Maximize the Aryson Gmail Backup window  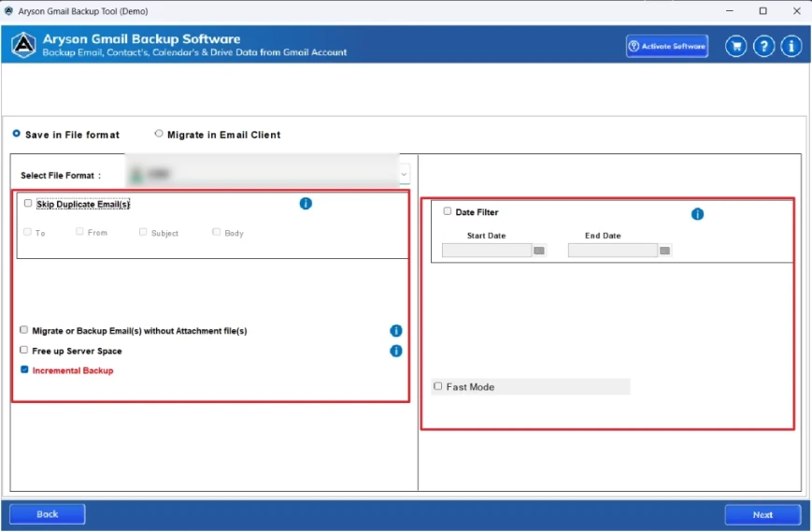tap(762, 11)
